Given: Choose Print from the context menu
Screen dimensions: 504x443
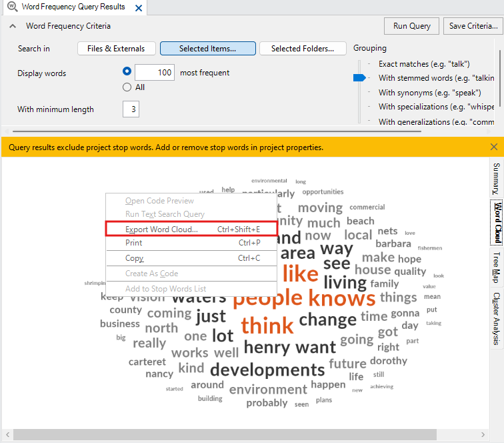Looking at the screenshot, I should point(191,243).
